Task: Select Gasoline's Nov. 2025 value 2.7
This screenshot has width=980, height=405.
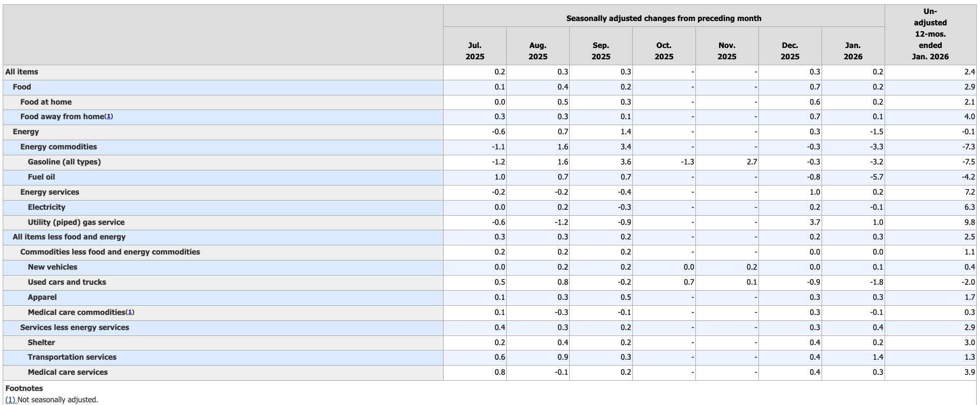Action: [751, 162]
